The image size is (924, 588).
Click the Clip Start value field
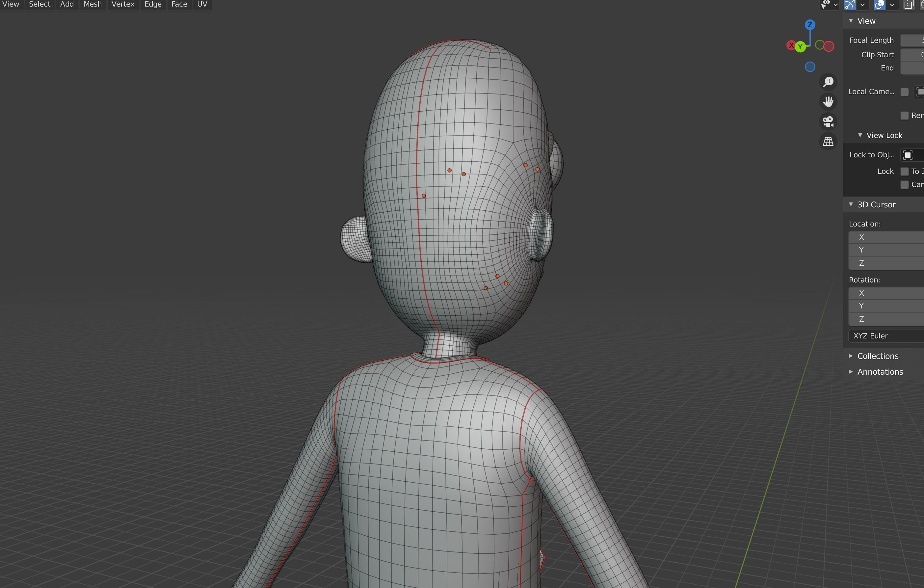(x=912, y=55)
